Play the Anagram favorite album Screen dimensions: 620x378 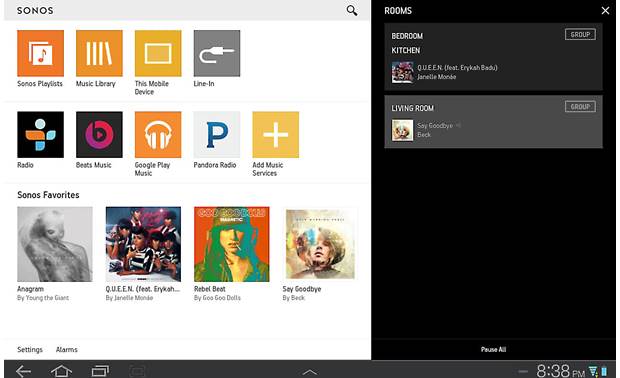pyautogui.click(x=55, y=244)
